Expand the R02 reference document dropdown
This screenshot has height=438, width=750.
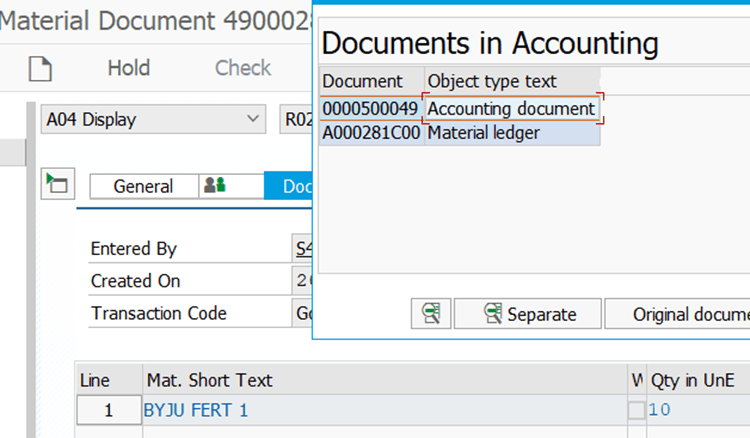pyautogui.click(x=296, y=120)
